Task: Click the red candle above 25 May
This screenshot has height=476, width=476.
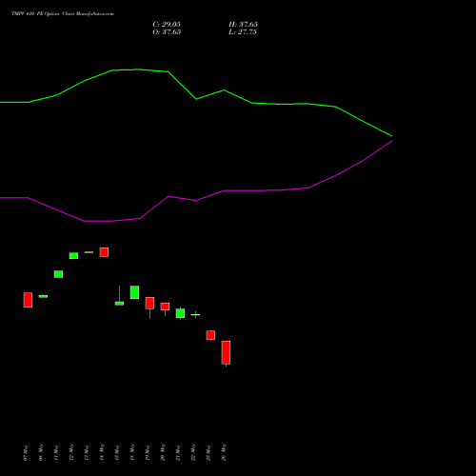Action: (x=210, y=335)
